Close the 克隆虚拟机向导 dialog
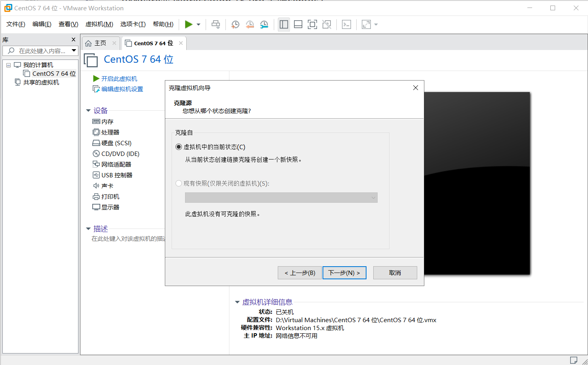This screenshot has width=588, height=365. click(416, 88)
